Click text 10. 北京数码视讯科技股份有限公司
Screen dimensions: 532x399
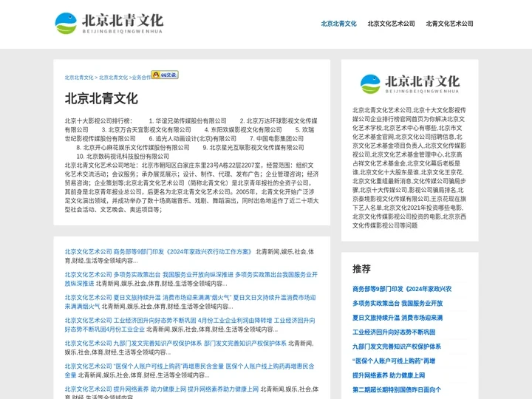[x=123, y=157]
